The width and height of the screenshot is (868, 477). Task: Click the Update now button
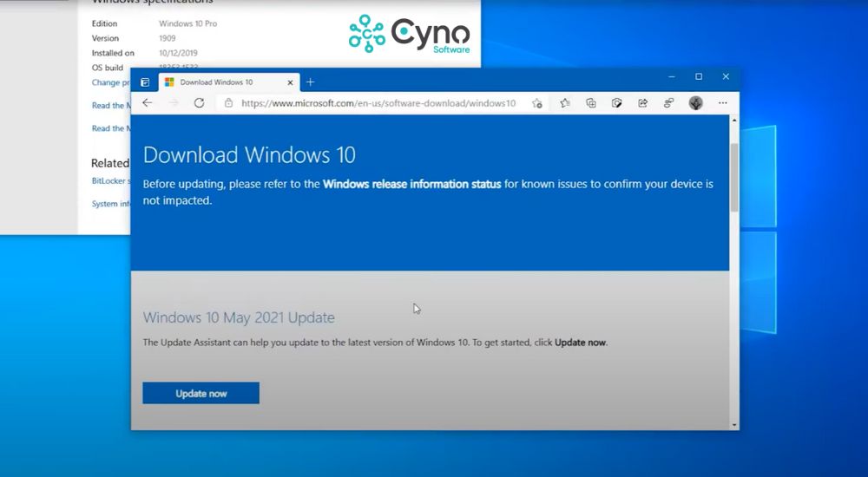tap(201, 393)
